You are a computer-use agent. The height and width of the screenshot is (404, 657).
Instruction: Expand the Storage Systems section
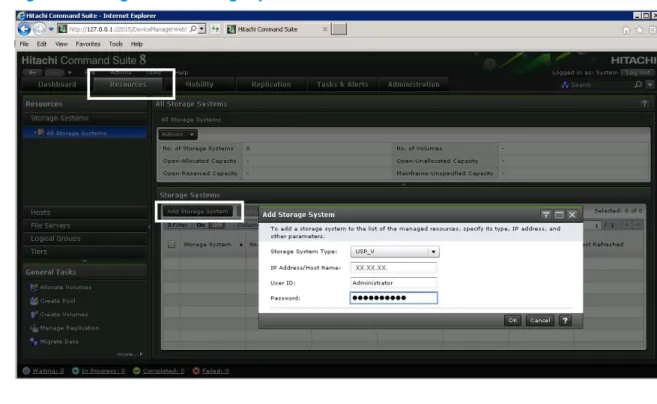pyautogui.click(x=85, y=118)
